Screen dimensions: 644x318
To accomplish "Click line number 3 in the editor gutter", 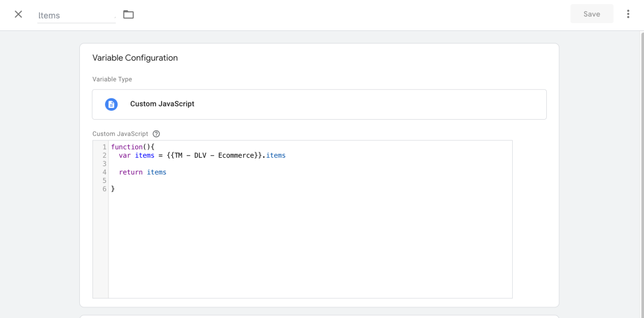I will (x=104, y=164).
